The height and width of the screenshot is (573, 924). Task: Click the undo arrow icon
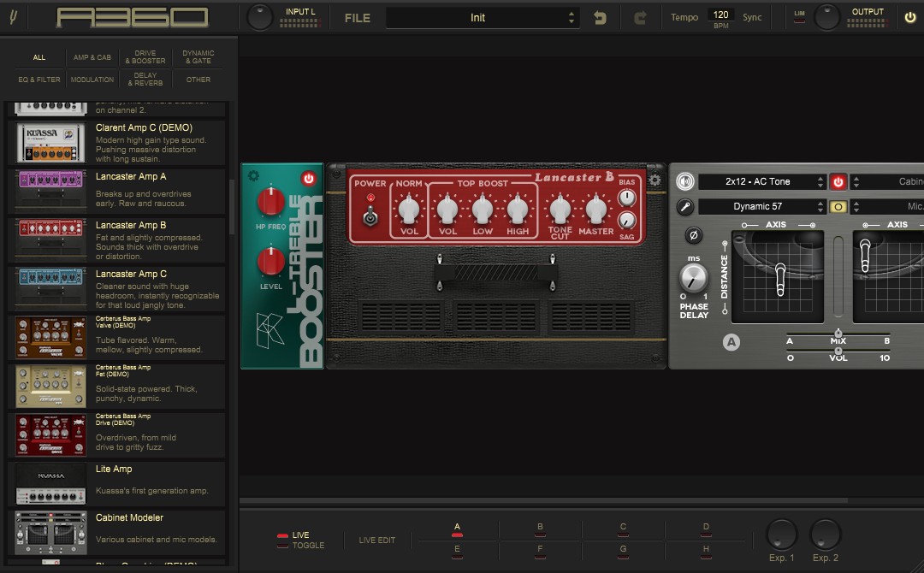pos(600,18)
